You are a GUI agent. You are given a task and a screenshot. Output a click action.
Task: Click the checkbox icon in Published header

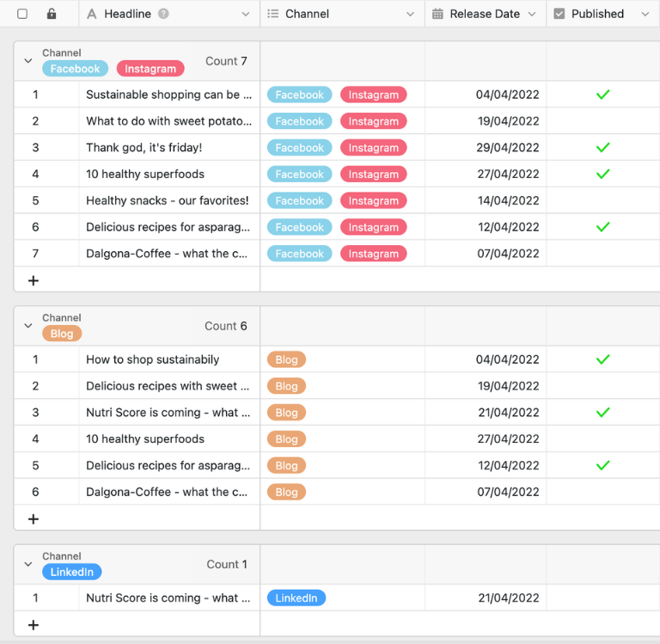pos(559,14)
